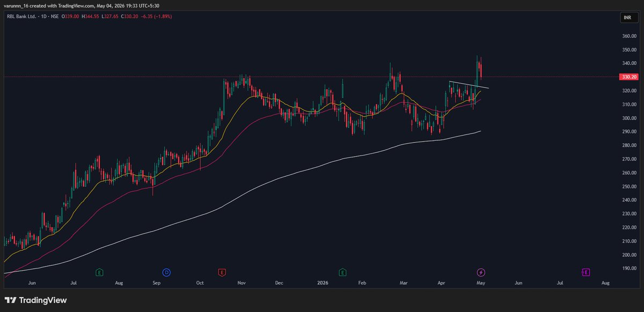Click the Sep label on time axis
644x312 pixels.
coord(157,282)
